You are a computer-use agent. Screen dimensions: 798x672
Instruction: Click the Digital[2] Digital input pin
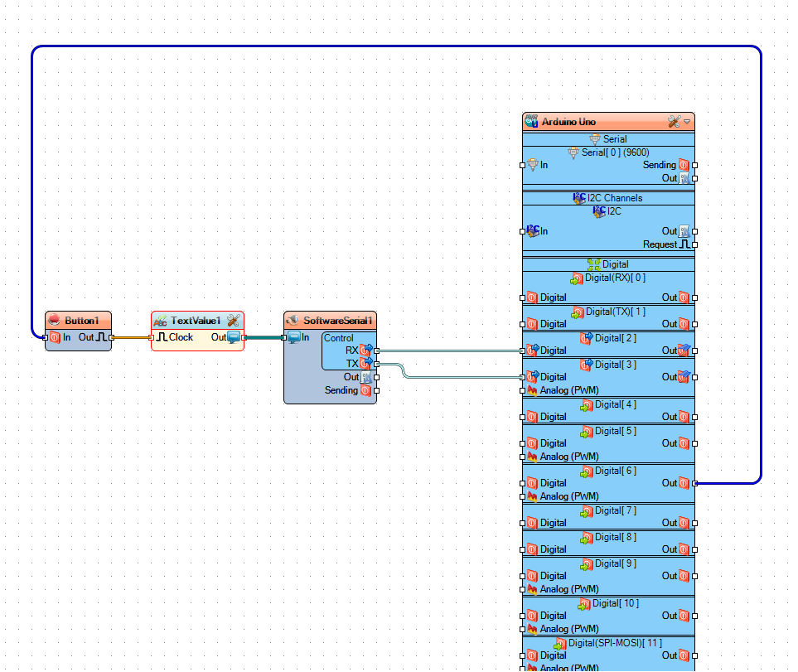pyautogui.click(x=522, y=351)
